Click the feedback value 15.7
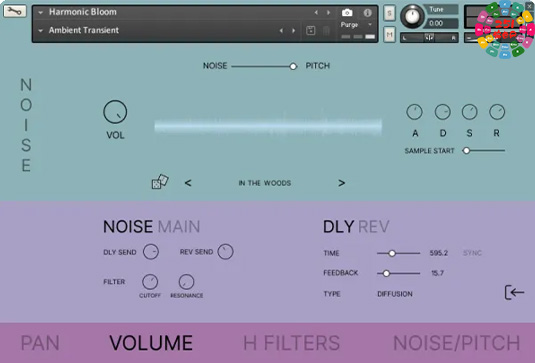The height and width of the screenshot is (363, 535). point(437,273)
